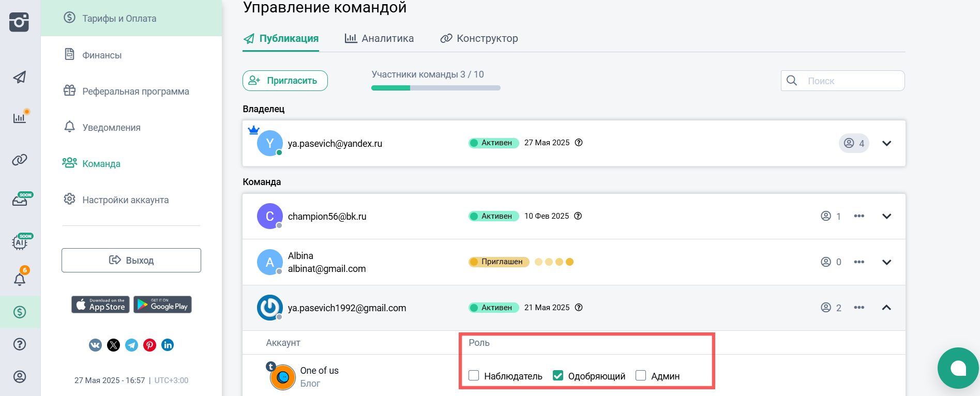Expand the owner ya.pasevich@yandex.ru row
980x396 pixels.
point(886,144)
